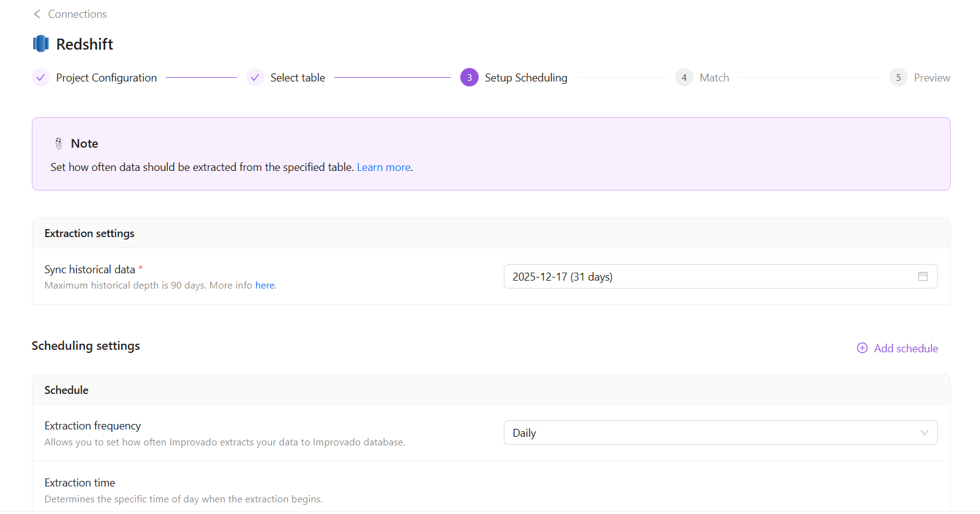980x514 pixels.
Task: Click the Add schedule button
Action: 905,349
